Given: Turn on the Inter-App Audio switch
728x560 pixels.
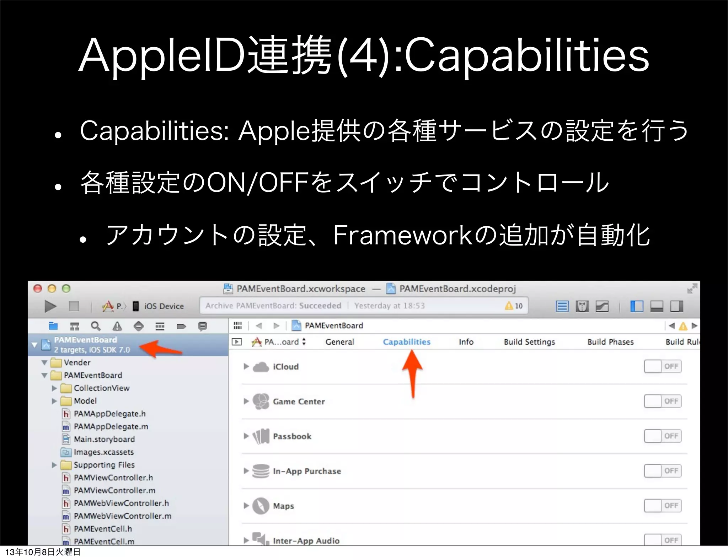Looking at the screenshot, I should (x=663, y=540).
